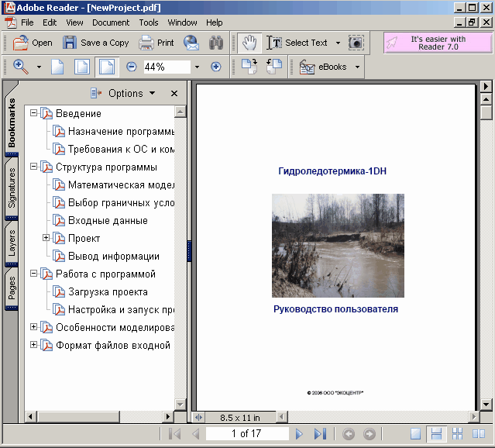This screenshot has height=448, width=495.
Task: Expand the Проект bookmark node
Action: coord(46,238)
